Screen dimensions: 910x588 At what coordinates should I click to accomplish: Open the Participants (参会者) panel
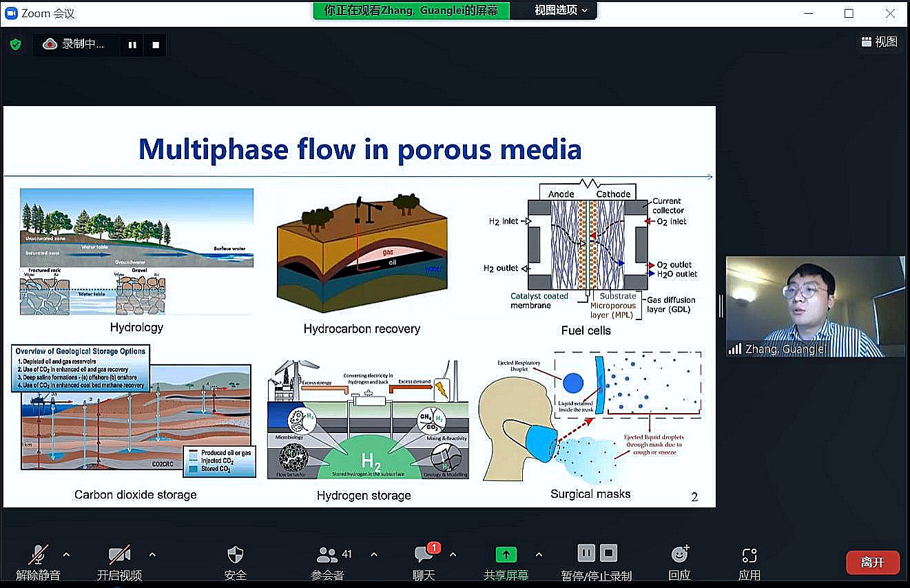[x=328, y=555]
